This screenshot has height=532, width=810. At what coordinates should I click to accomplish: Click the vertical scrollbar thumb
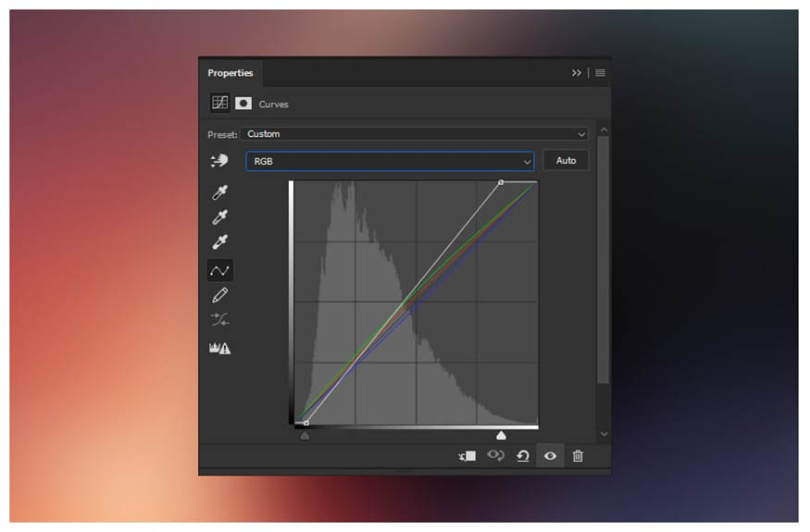pyautogui.click(x=603, y=260)
